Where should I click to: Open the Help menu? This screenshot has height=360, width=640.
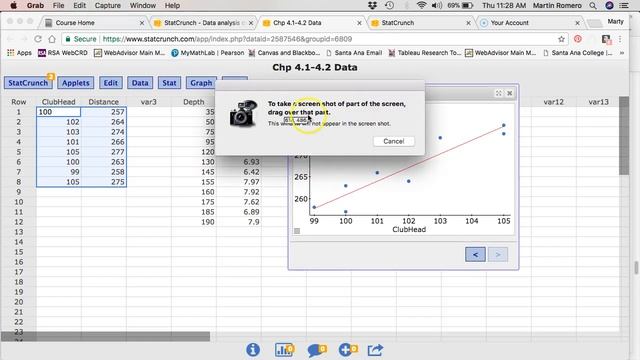(172, 6)
